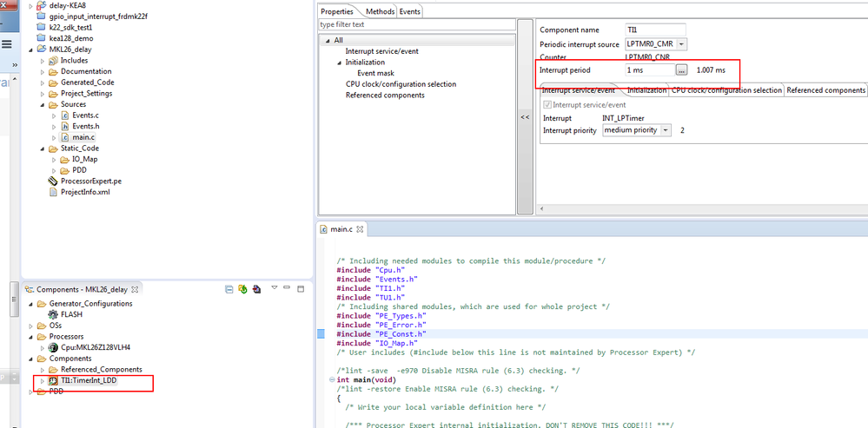Fold the int main(void) function in the editor
868x428 pixels.
click(332, 380)
